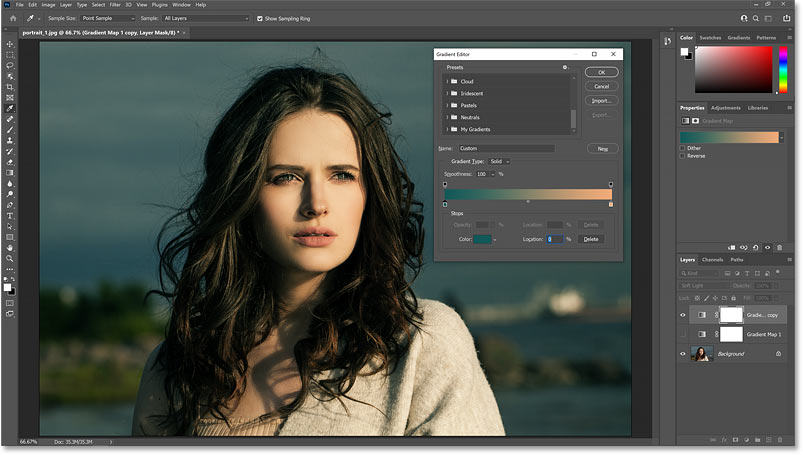The image size is (803, 455).
Task: Select the Frame tool
Action: click(10, 97)
